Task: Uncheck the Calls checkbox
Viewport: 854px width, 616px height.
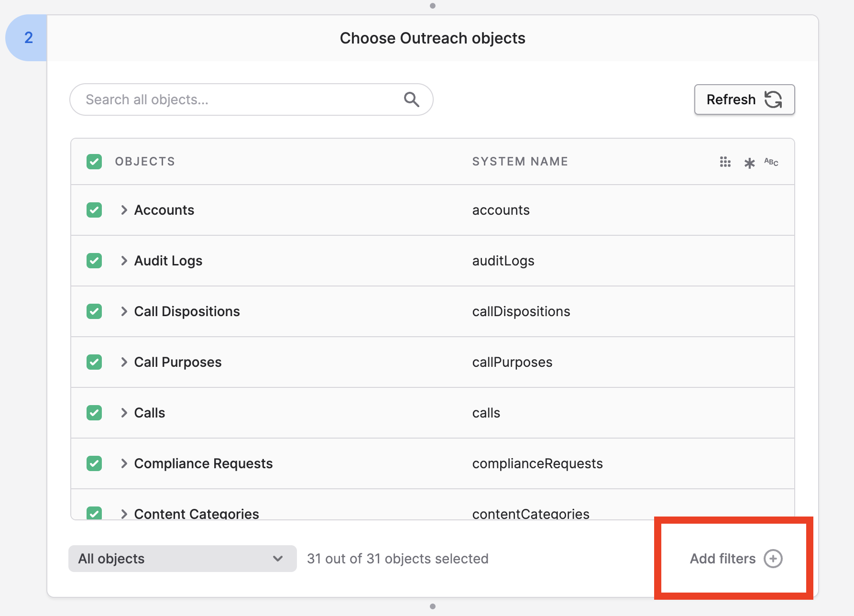Action: (x=94, y=413)
